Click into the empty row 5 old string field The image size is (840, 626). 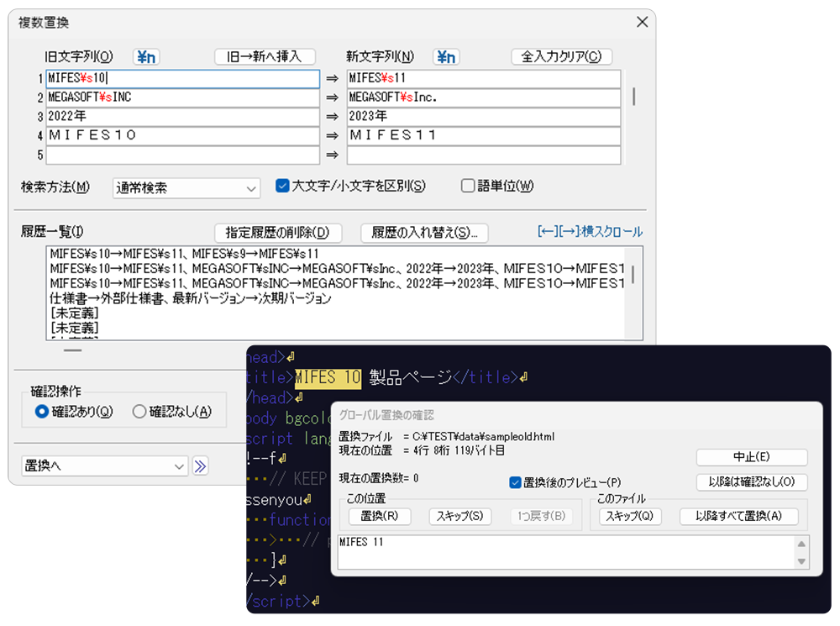[x=182, y=155]
